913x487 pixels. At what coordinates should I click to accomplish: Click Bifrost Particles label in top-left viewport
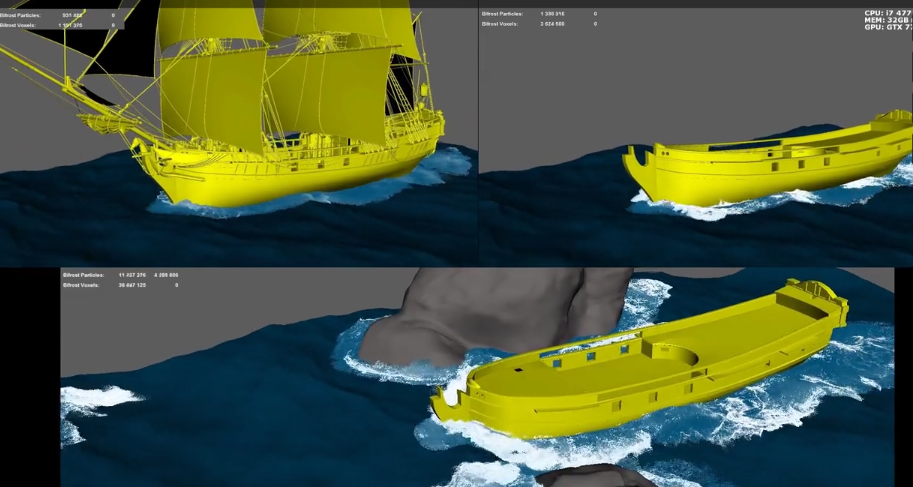22,15
